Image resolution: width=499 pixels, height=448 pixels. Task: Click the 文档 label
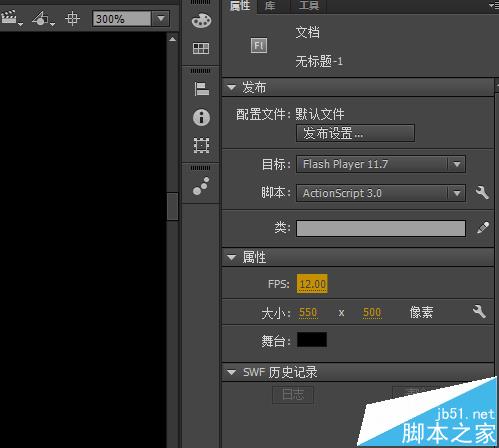[x=307, y=32]
